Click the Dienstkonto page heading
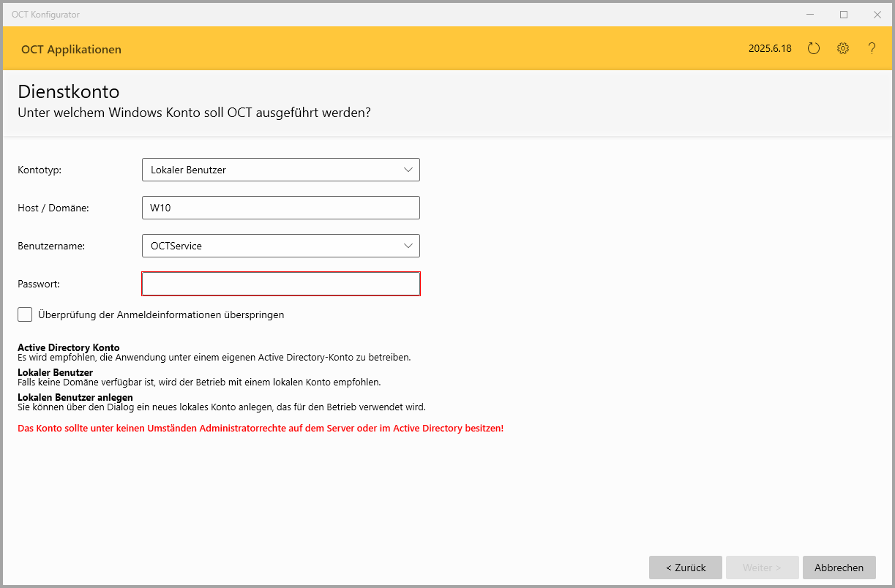 [68, 92]
